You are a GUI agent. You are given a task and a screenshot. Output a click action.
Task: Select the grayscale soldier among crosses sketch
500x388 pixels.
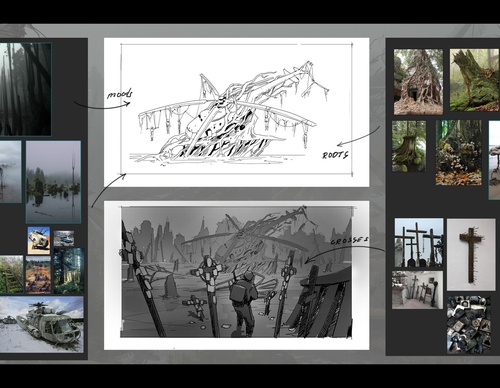237,275
